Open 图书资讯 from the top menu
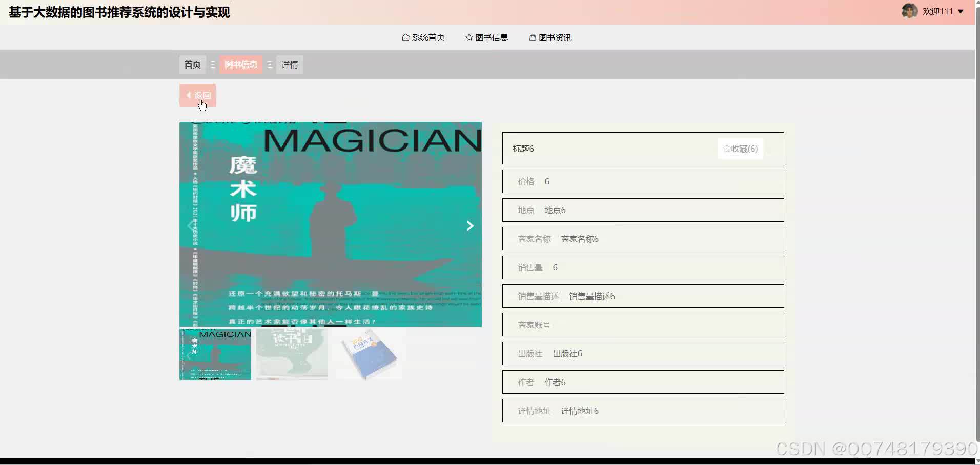Image resolution: width=980 pixels, height=465 pixels. coord(555,37)
